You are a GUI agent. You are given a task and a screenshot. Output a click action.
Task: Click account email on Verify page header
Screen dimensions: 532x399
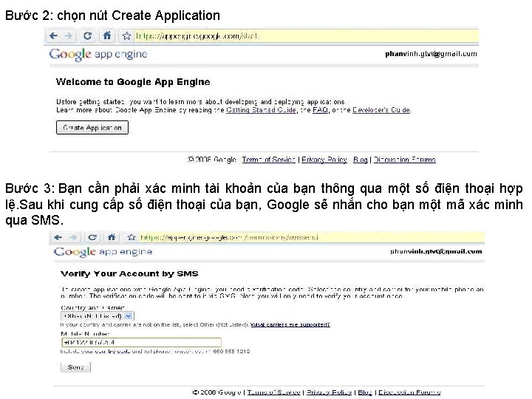tap(436, 251)
